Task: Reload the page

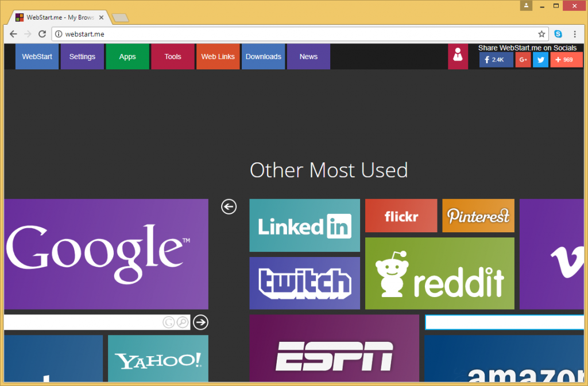Action: pyautogui.click(x=42, y=34)
